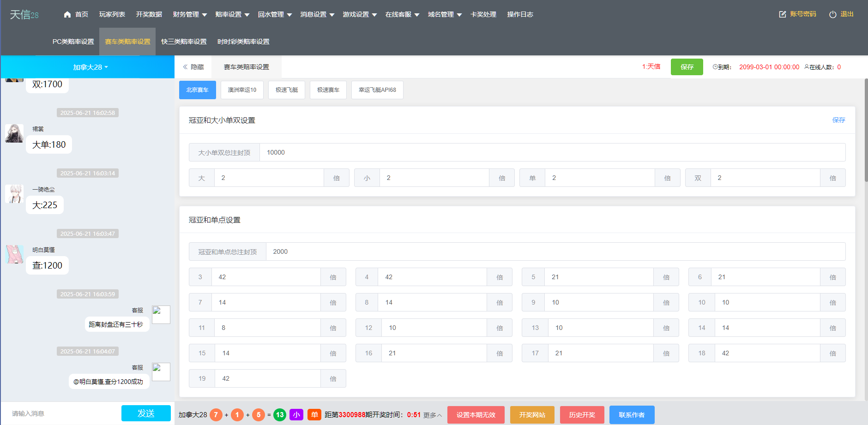The width and height of the screenshot is (868, 425).
Task: Open the 赔率设置 dropdown menu
Action: [x=233, y=14]
